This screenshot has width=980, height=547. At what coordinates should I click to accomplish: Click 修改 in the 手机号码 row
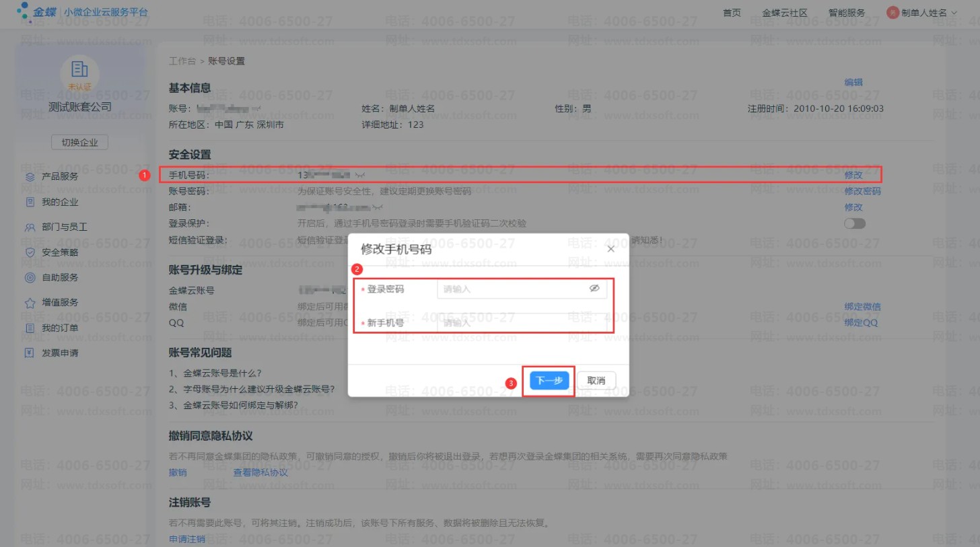[x=853, y=175]
